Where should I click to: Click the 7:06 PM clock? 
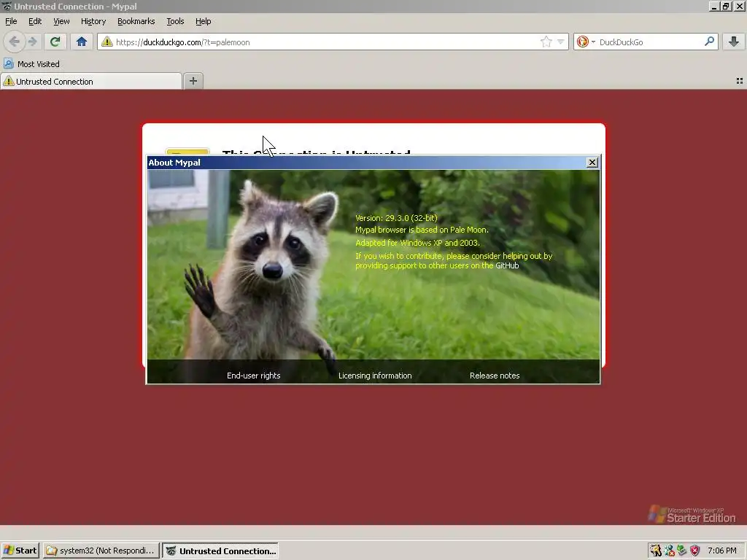point(721,551)
